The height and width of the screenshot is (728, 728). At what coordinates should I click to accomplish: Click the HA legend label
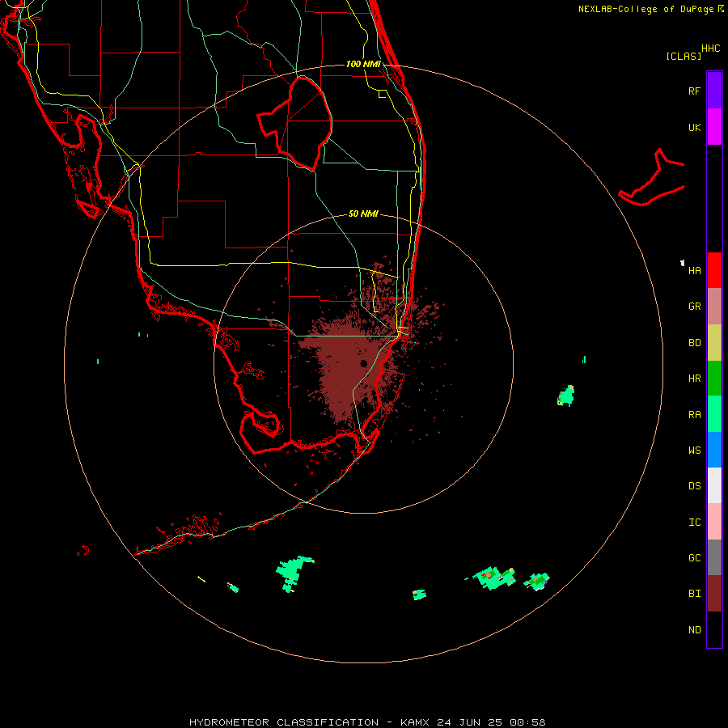pyautogui.click(x=694, y=270)
